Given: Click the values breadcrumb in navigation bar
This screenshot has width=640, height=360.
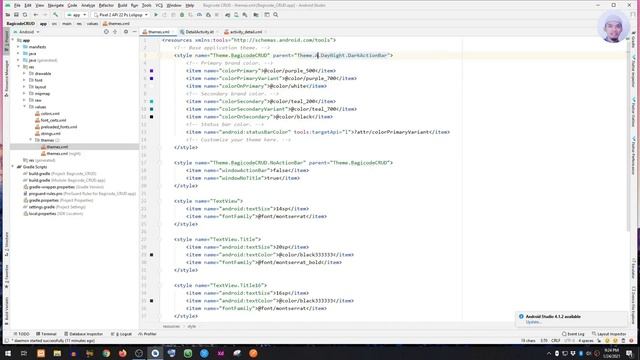Looking at the screenshot, I should pyautogui.click(x=92, y=24).
